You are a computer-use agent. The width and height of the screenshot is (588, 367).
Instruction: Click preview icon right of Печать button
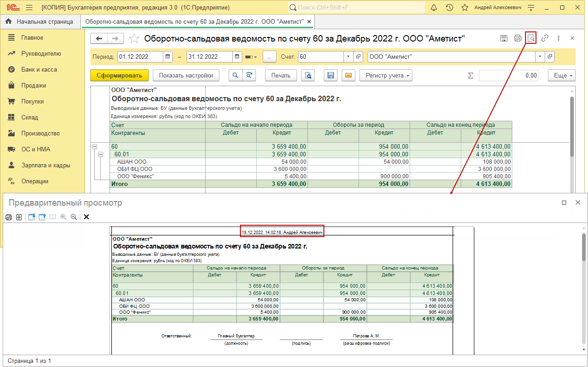(309, 76)
